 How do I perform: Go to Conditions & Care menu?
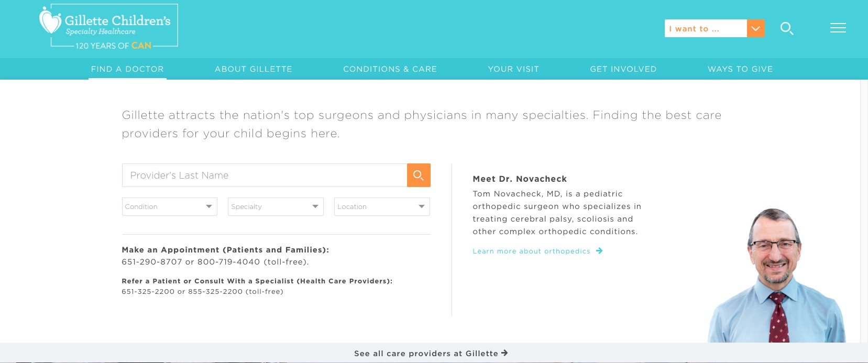coord(390,69)
